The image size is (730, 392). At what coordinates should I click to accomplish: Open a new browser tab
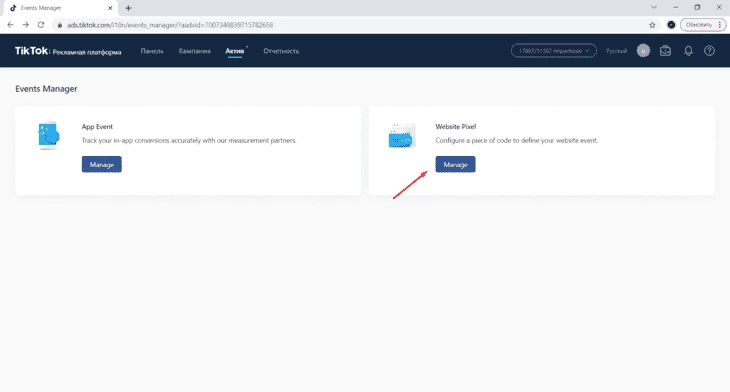coord(128,8)
